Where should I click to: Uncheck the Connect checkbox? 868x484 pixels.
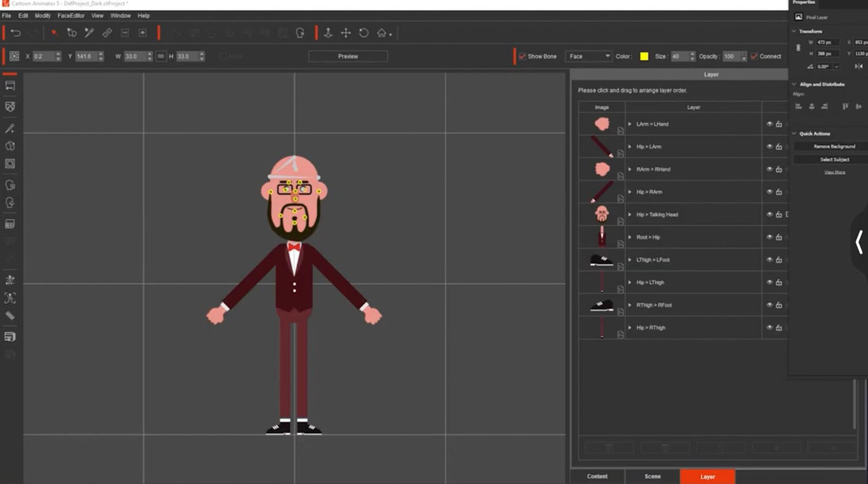(x=754, y=56)
